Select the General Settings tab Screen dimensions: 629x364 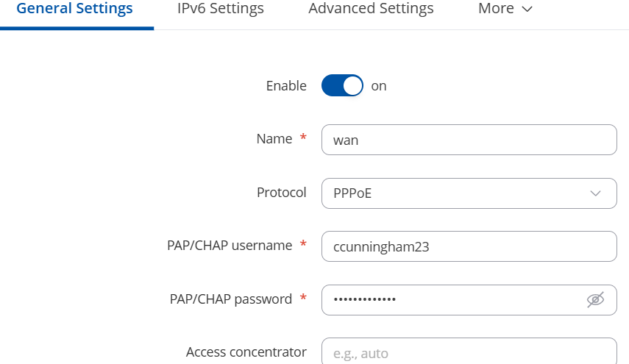click(74, 8)
